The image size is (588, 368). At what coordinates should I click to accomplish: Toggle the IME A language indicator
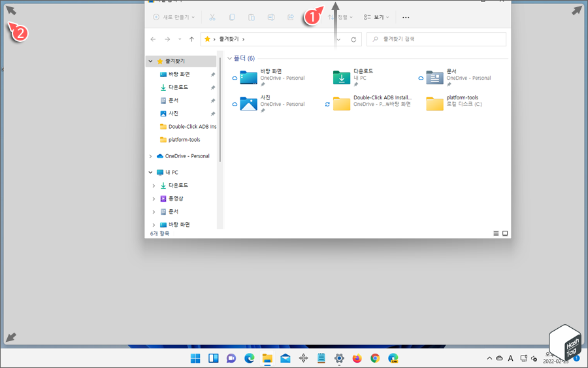pos(510,358)
